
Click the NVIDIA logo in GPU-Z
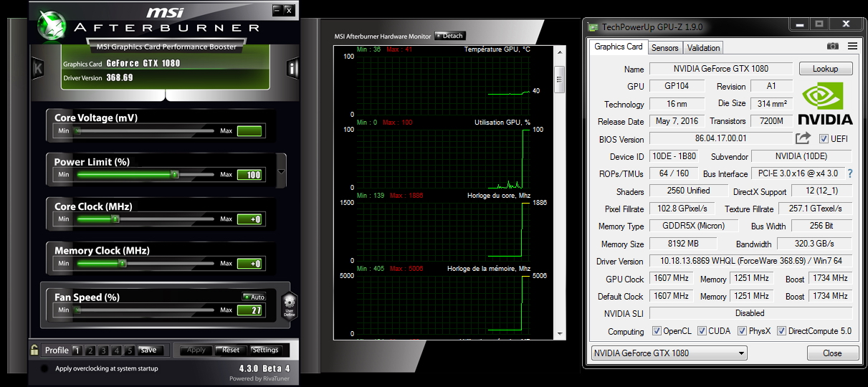pos(825,103)
